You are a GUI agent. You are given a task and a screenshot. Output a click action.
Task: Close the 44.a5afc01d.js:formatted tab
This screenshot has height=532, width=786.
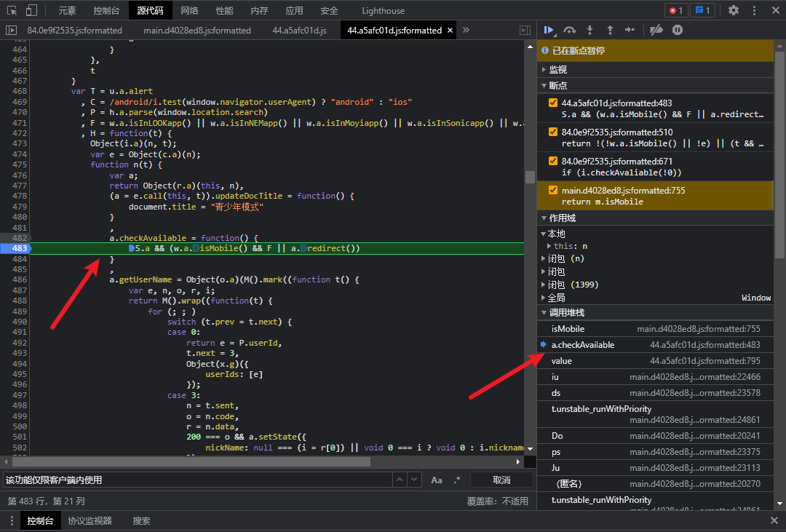[x=450, y=31]
